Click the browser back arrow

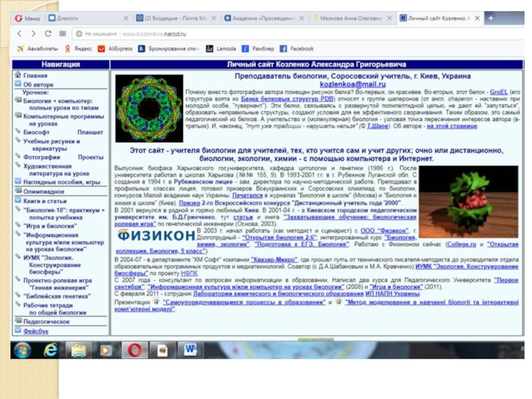pos(19,33)
